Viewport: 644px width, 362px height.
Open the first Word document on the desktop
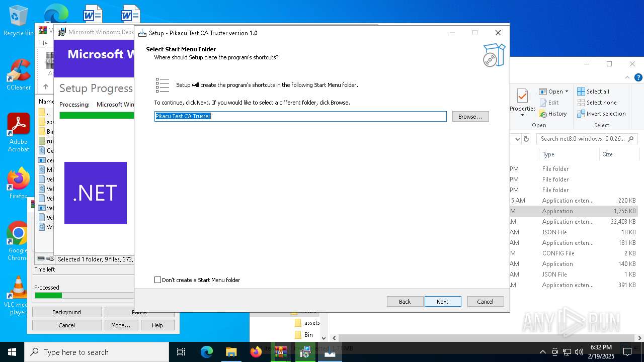point(93,14)
